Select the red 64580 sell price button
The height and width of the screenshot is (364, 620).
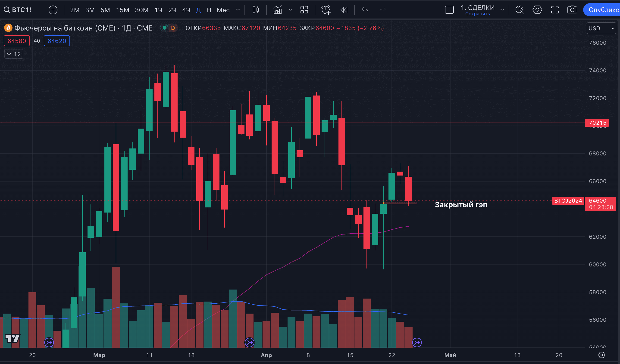tap(16, 40)
